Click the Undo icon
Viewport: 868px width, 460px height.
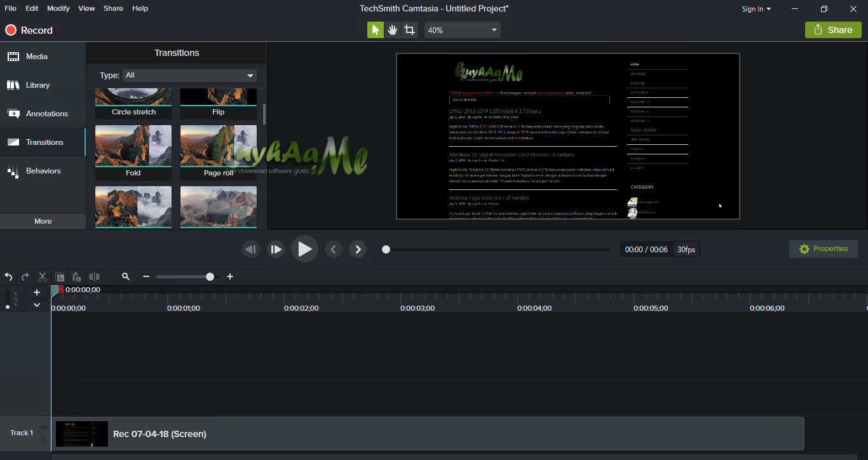tap(8, 276)
